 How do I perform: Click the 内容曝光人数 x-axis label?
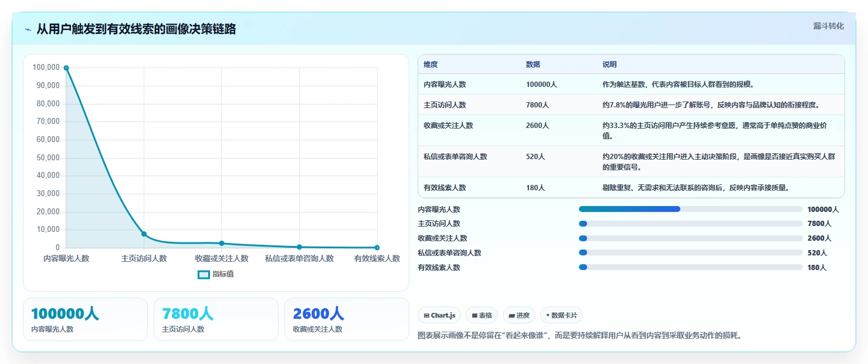[66, 258]
